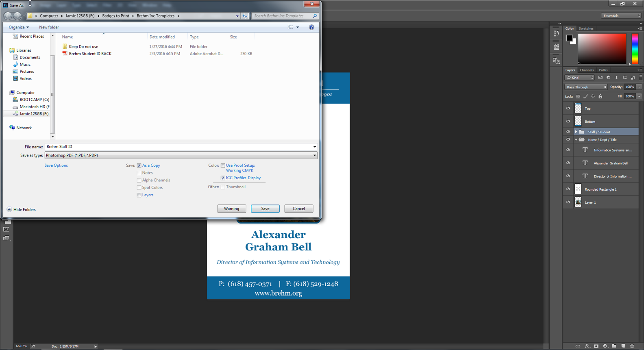Uncheck the ICC Profile checkbox
This screenshot has height=350, width=644.
pos(223,178)
